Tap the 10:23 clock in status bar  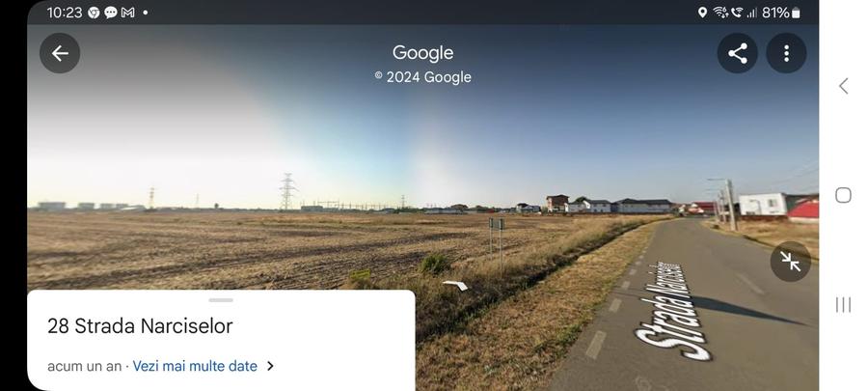pyautogui.click(x=65, y=13)
